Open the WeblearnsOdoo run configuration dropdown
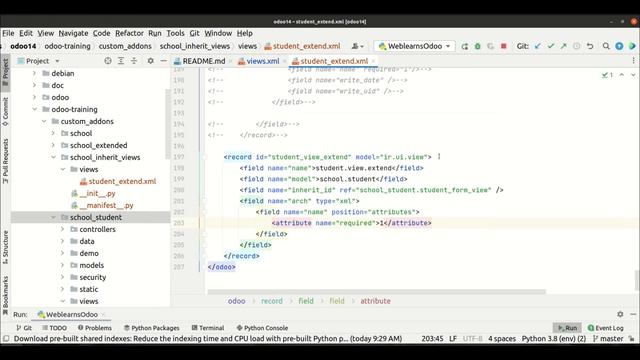The image size is (640, 360). coord(415,46)
